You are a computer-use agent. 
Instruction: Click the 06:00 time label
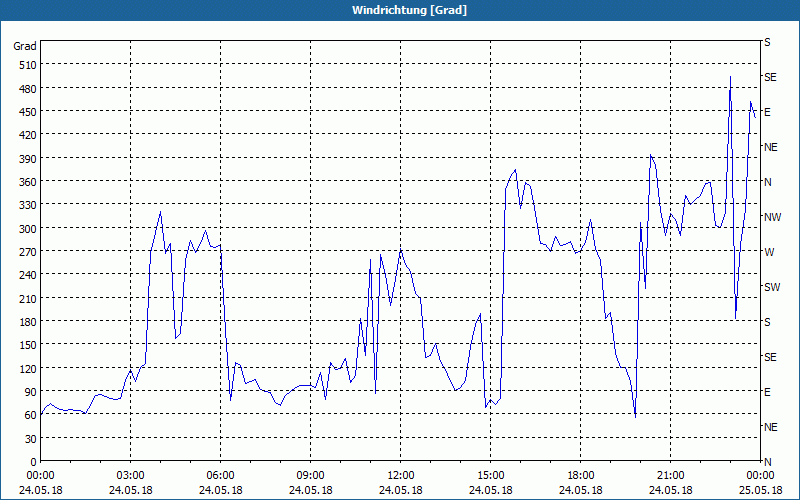220,476
